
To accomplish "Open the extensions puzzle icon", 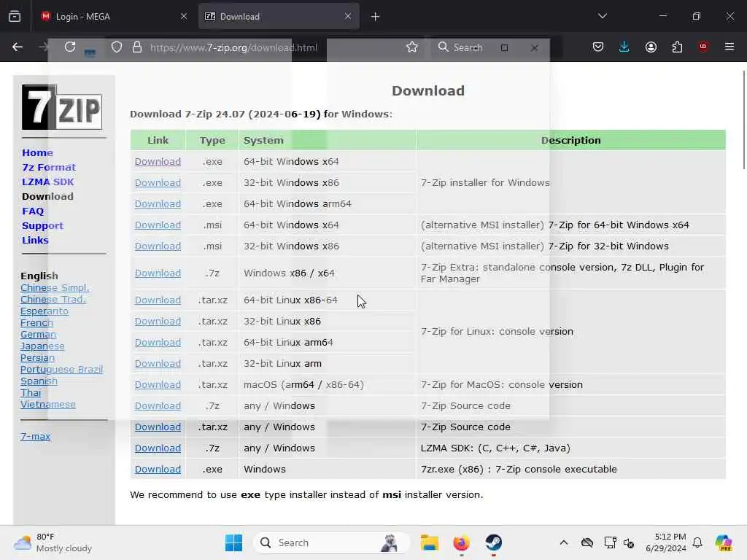I will pyautogui.click(x=677, y=47).
